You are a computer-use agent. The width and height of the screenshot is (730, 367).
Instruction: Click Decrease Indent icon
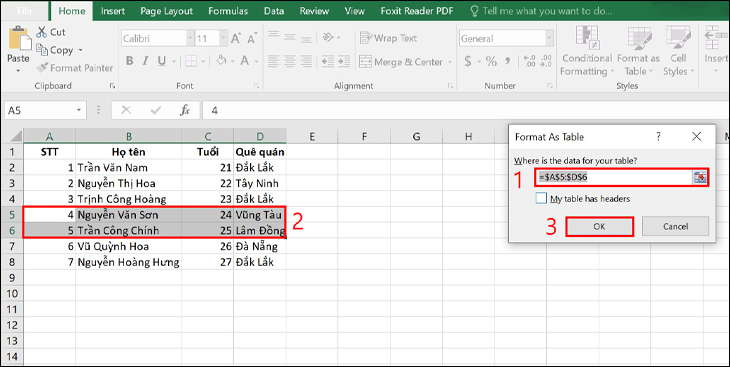[x=328, y=61]
